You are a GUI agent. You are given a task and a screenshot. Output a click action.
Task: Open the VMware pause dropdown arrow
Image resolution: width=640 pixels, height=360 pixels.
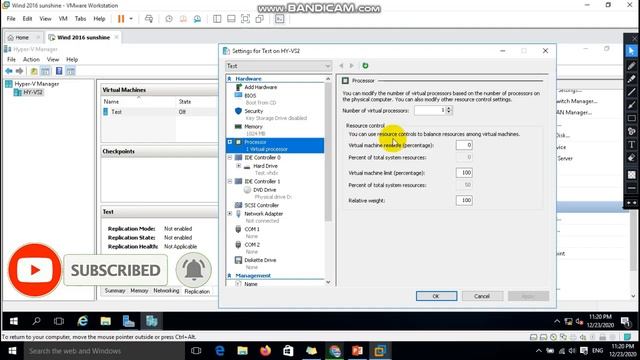(x=131, y=19)
